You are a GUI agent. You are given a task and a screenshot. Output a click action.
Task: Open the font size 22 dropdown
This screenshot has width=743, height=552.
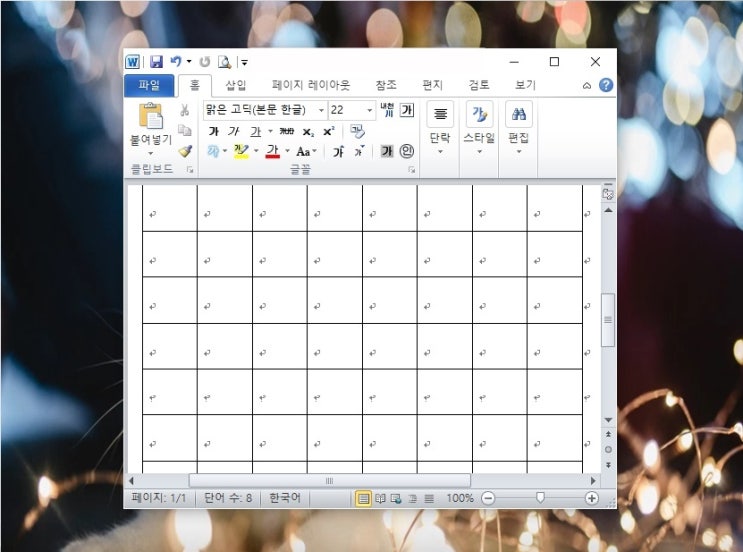point(370,110)
